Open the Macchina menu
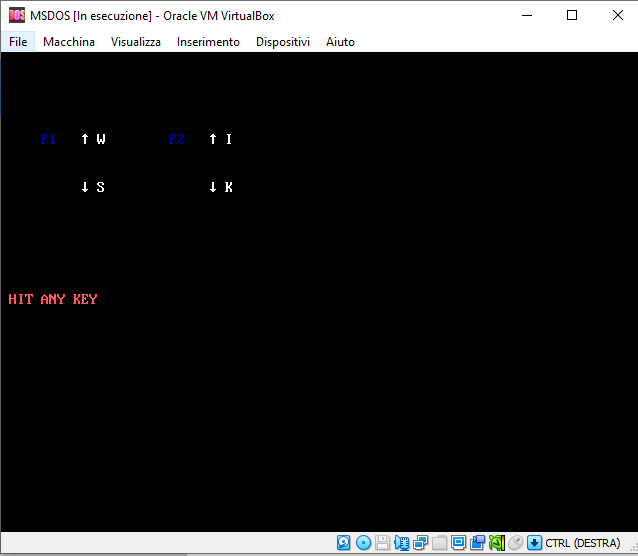The image size is (638, 556). click(69, 42)
